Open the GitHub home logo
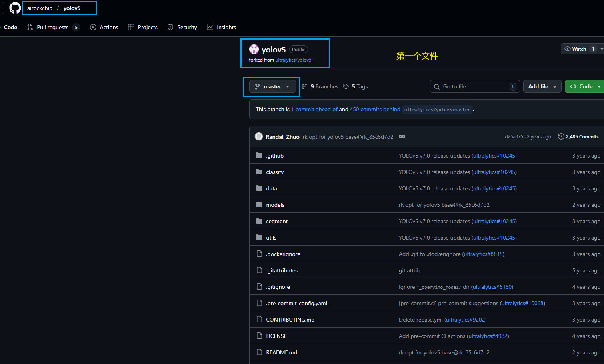The width and height of the screenshot is (604, 364). click(x=15, y=8)
